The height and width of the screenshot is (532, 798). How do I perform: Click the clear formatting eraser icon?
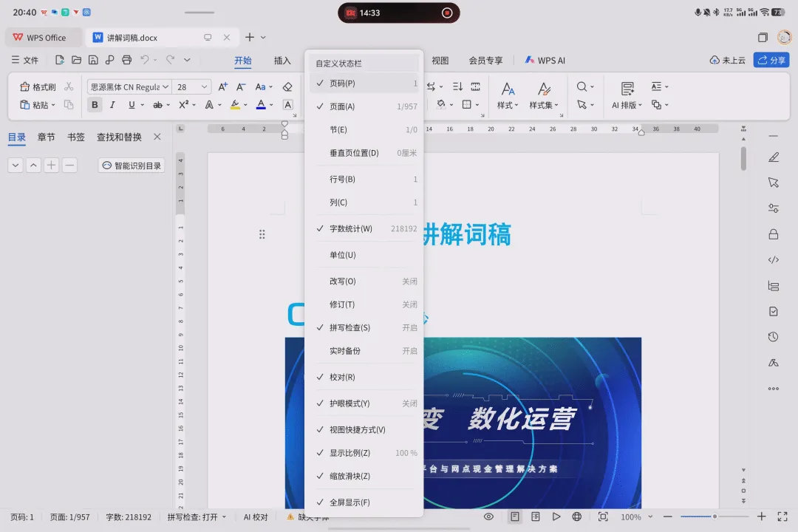click(x=287, y=87)
